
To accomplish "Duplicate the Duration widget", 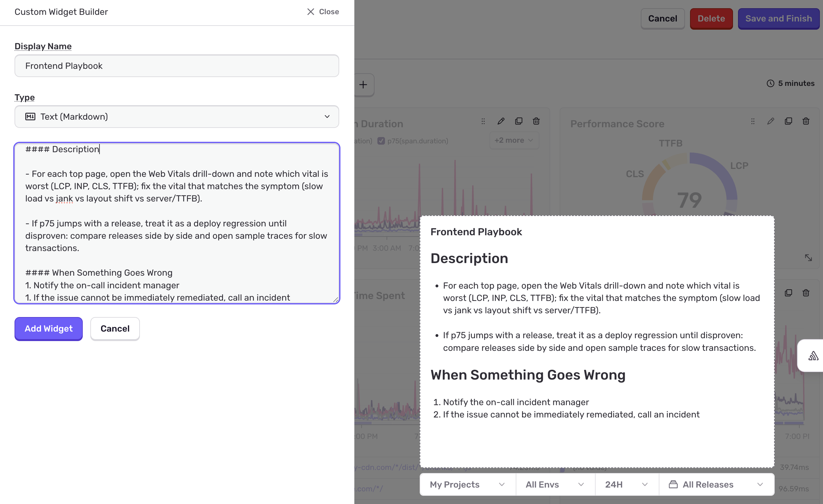I will click(x=518, y=121).
